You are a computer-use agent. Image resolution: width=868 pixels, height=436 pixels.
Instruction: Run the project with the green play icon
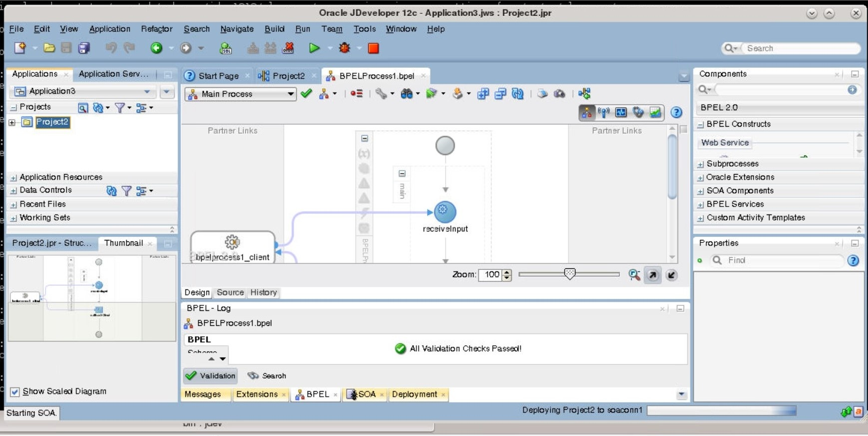[314, 48]
